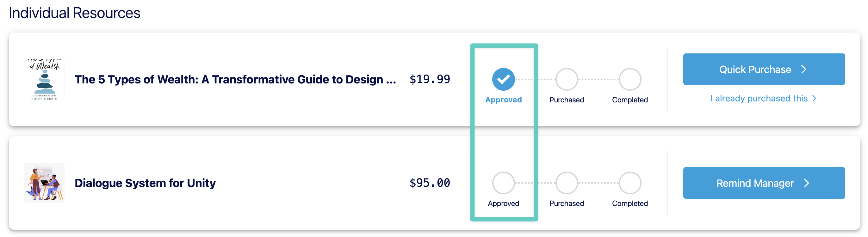Click the Completed circle for 5 Types of Wealth
This screenshot has width=868, height=237.
coord(630,79)
